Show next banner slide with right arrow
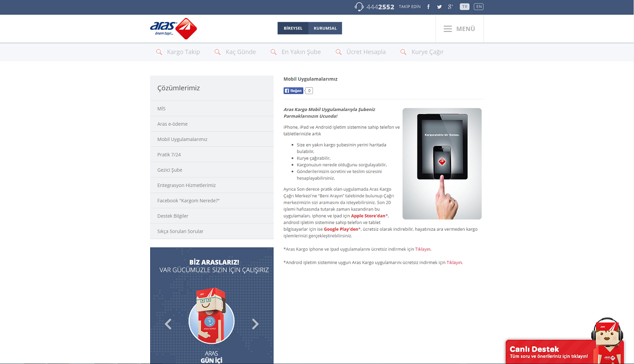The width and height of the screenshot is (634, 364). (255, 323)
